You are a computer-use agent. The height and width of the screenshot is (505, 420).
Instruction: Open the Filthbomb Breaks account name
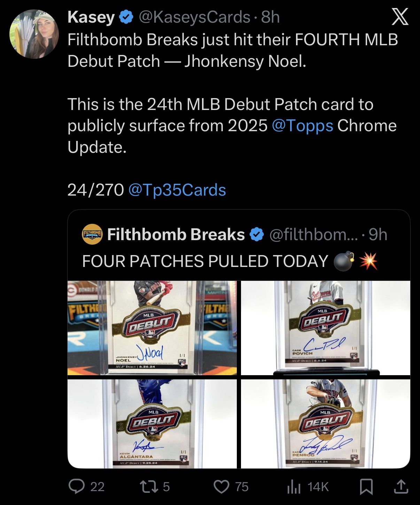tap(176, 235)
